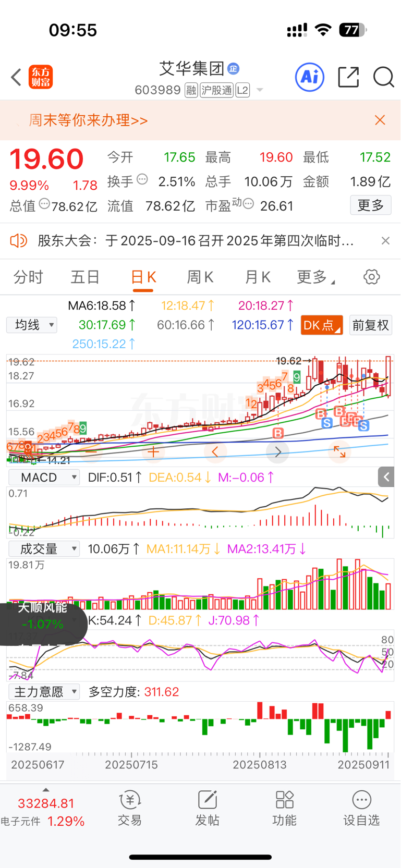The image size is (401, 868).
Task: Expand the bottom index panel up arrow
Action: [46, 790]
